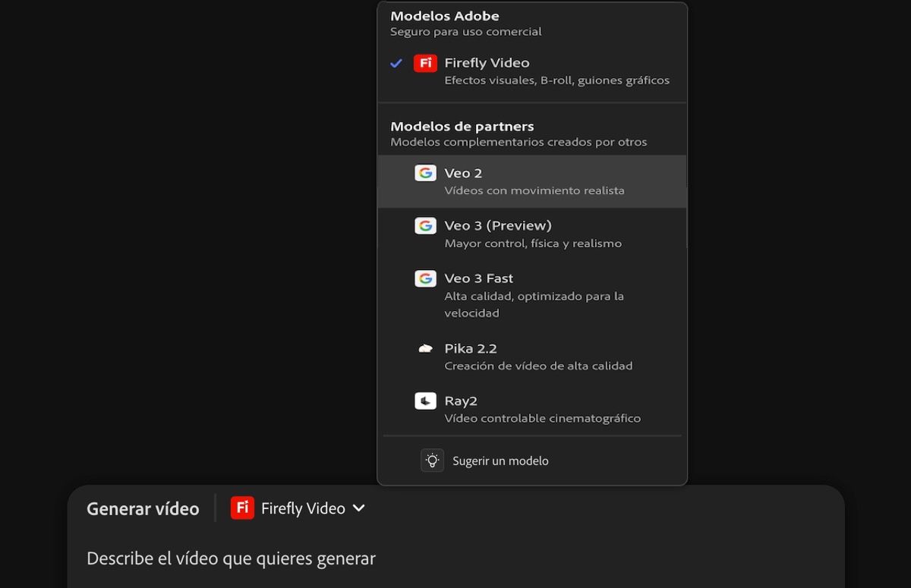This screenshot has width=911, height=588.
Task: Click the Ray2 Luma logo icon
Action: point(425,401)
